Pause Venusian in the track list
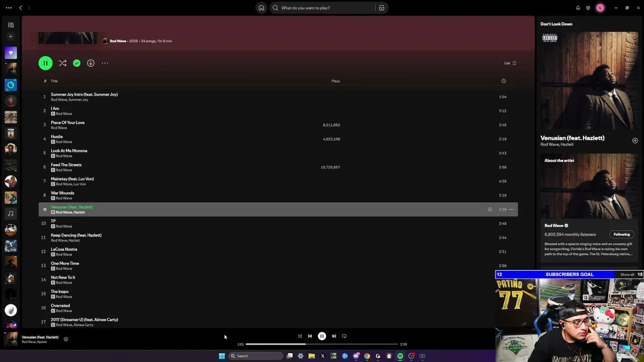This screenshot has width=644, height=362. (x=45, y=209)
